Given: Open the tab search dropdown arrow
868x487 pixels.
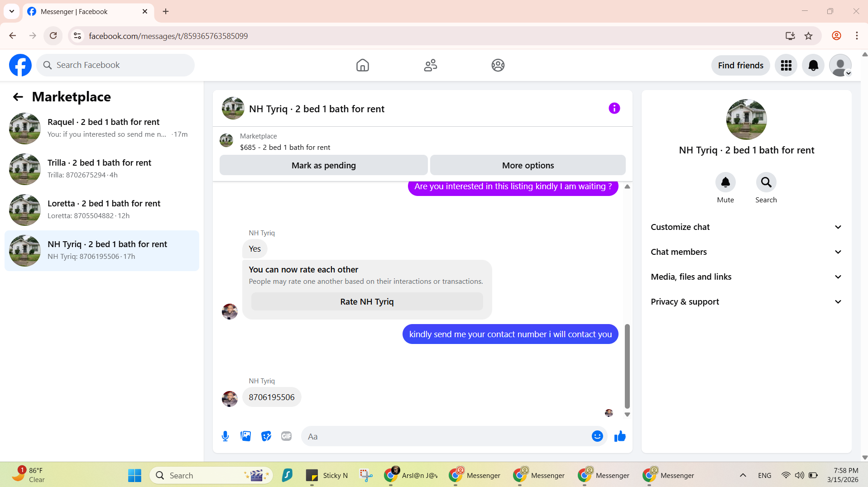Looking at the screenshot, I should click(x=12, y=11).
